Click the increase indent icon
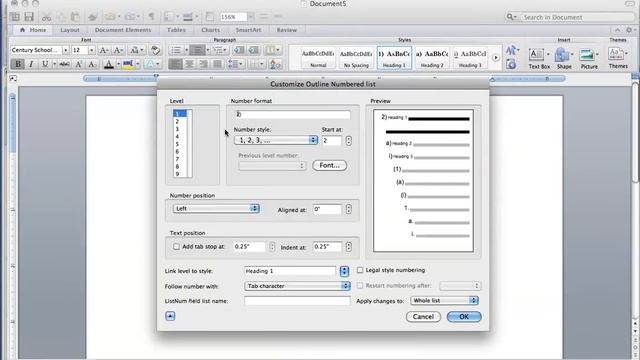This screenshot has width=640, height=360. point(253,50)
